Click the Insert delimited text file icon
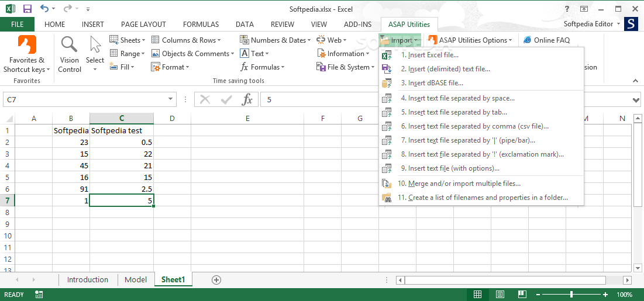The width and height of the screenshot is (644, 301). (x=387, y=69)
